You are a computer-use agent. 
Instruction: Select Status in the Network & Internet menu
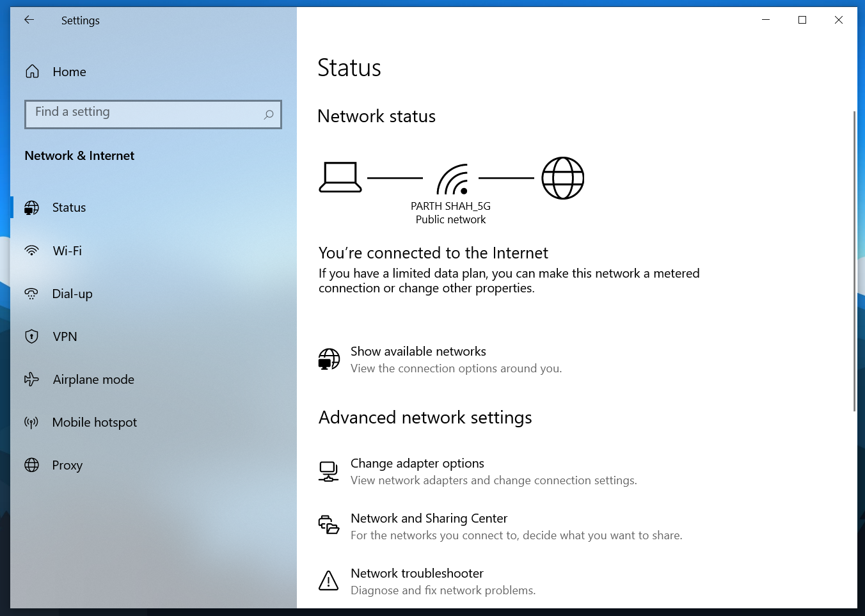68,207
